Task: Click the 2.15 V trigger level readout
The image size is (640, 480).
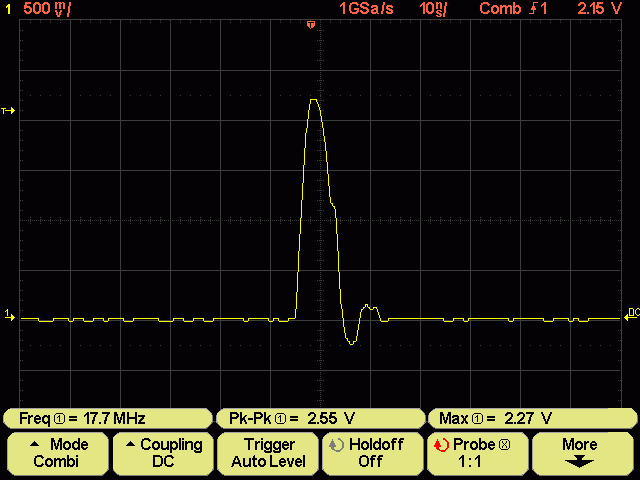Action: pos(600,9)
